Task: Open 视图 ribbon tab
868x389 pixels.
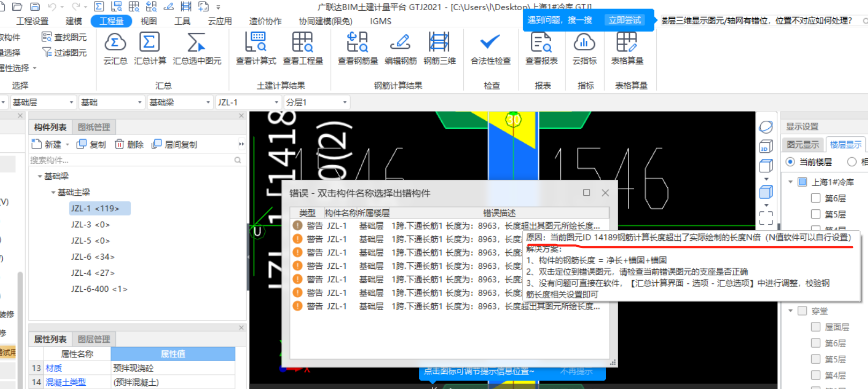Action: click(149, 21)
